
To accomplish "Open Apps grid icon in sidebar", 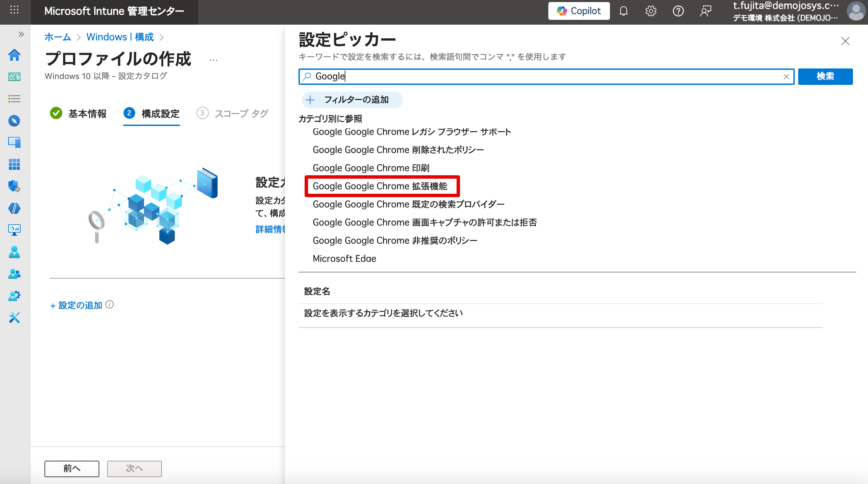I will [14, 164].
